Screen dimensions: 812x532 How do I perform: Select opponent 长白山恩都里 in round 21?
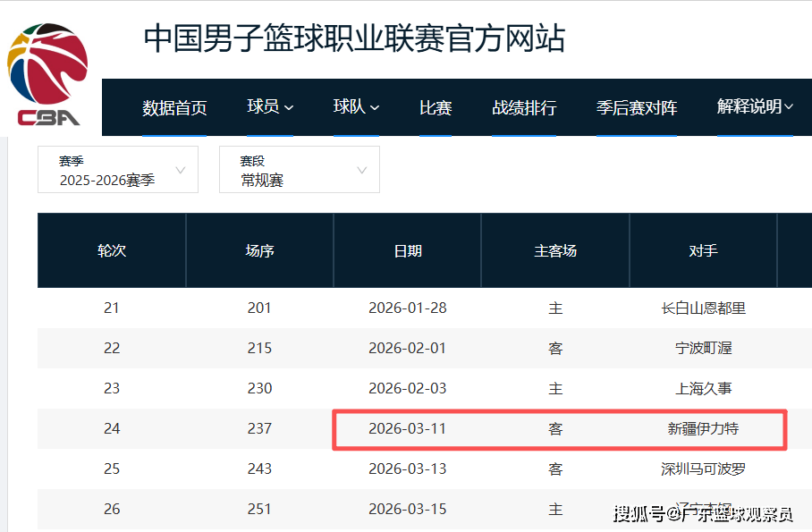point(704,308)
